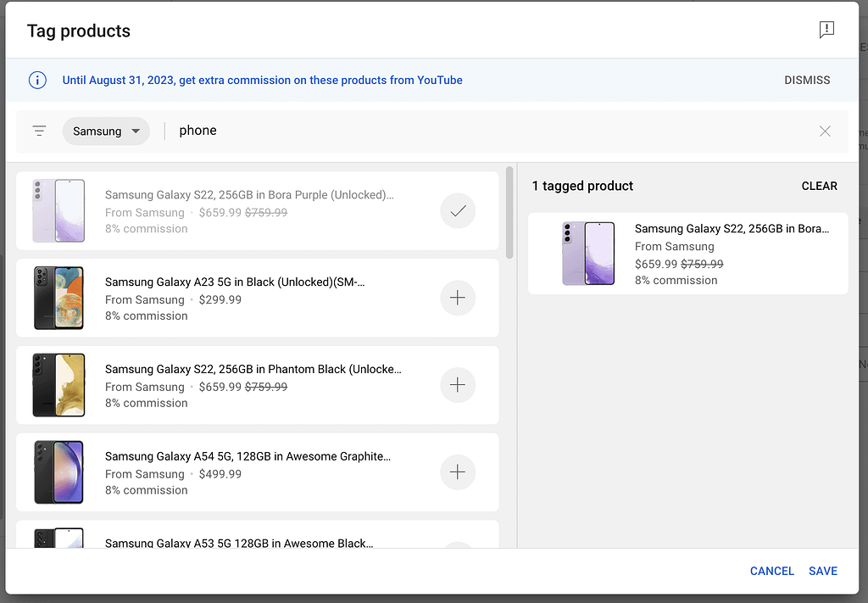Cancel the Tag products dialog
Screen dimensions: 868x603
771,571
